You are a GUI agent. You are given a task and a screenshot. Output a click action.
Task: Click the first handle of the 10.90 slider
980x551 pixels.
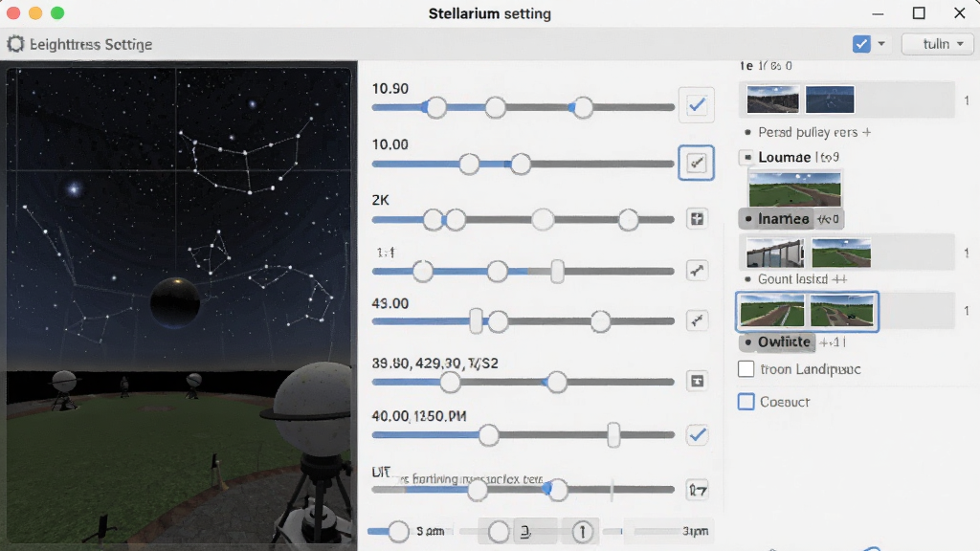435,107
